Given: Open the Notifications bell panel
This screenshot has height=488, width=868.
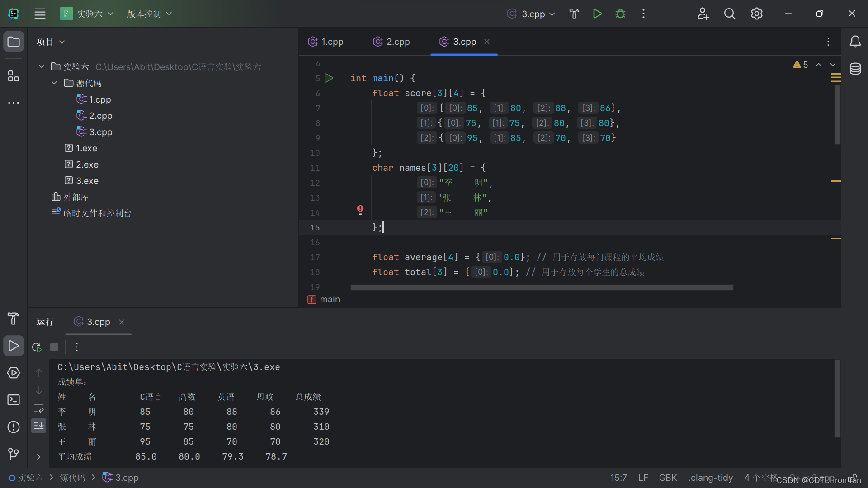Looking at the screenshot, I should pyautogui.click(x=855, y=42).
